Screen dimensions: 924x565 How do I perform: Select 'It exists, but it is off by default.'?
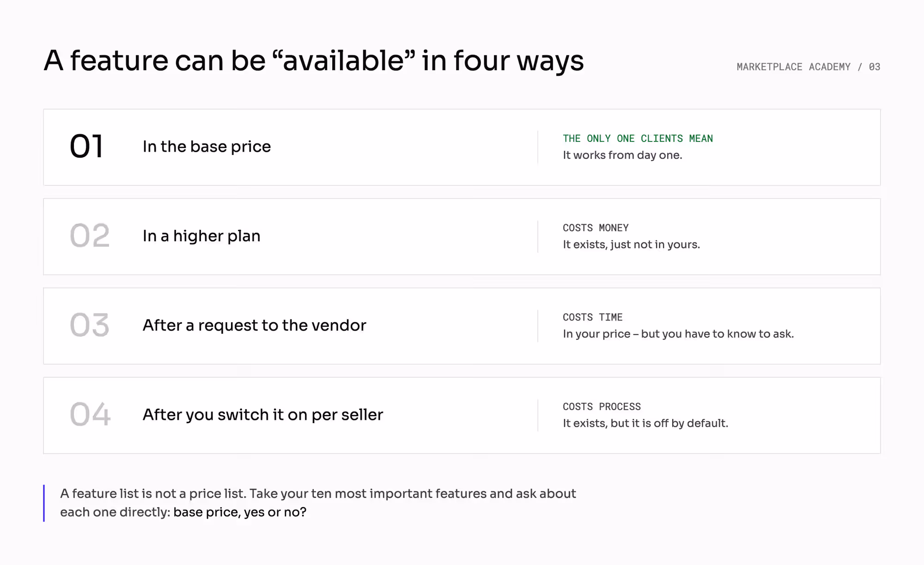click(x=645, y=424)
